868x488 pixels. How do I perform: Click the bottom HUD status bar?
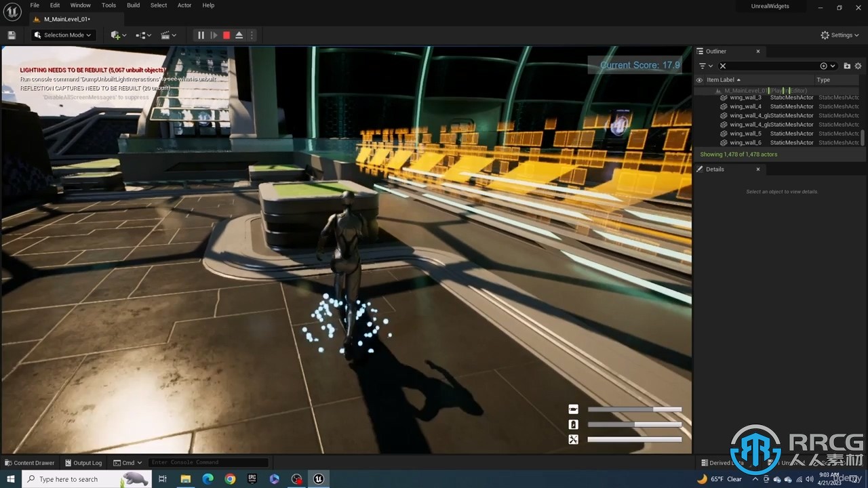(x=634, y=439)
